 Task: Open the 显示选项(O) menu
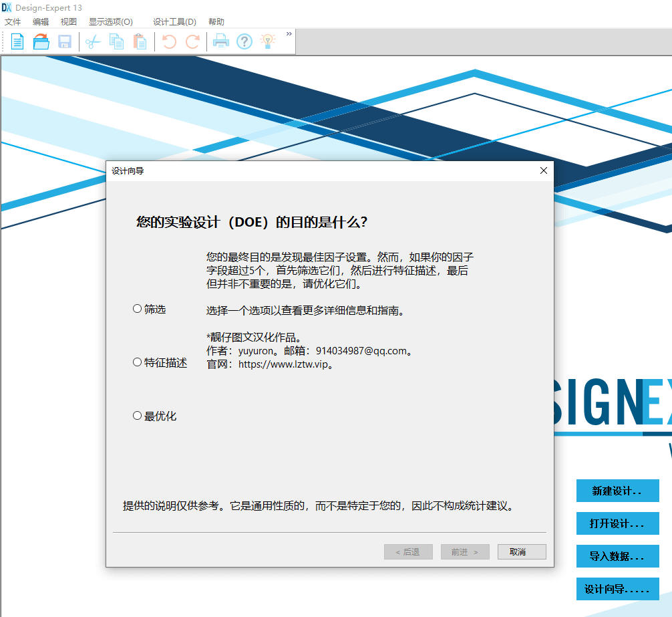(111, 22)
